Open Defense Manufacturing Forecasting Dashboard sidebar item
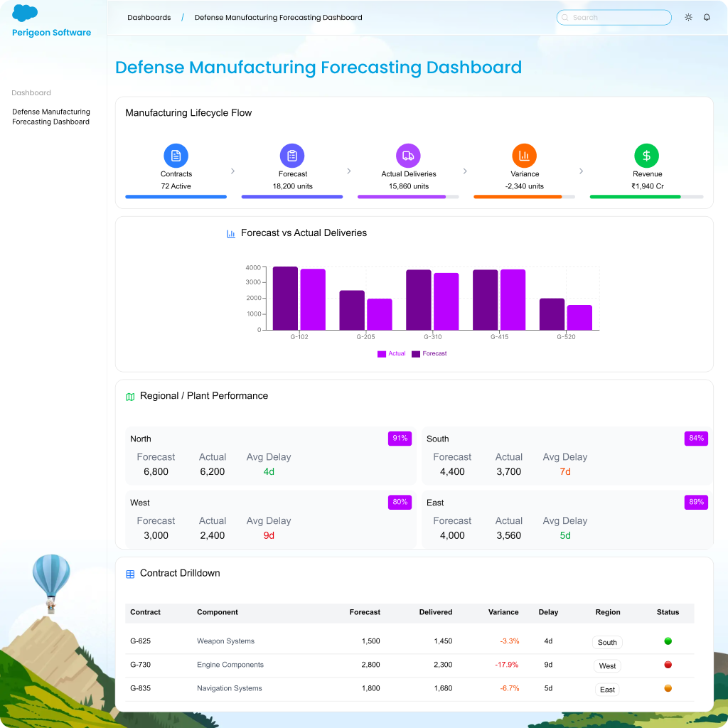728x728 pixels. coord(51,117)
